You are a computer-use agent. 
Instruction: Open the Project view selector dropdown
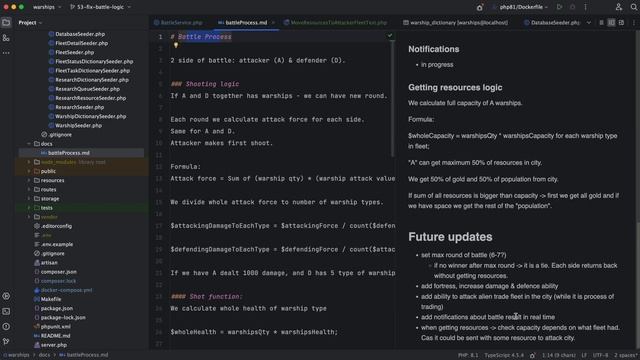pyautogui.click(x=30, y=22)
